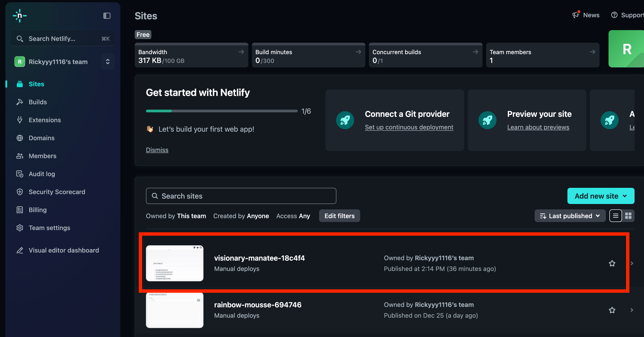
Task: Open Visual editor dashboard pencil item
Action: tap(64, 250)
